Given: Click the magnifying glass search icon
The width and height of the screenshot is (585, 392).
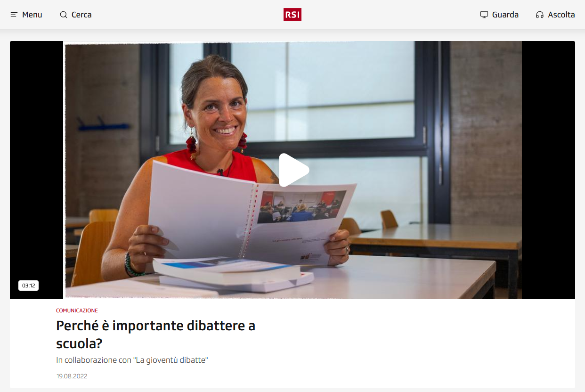Looking at the screenshot, I should pyautogui.click(x=64, y=15).
